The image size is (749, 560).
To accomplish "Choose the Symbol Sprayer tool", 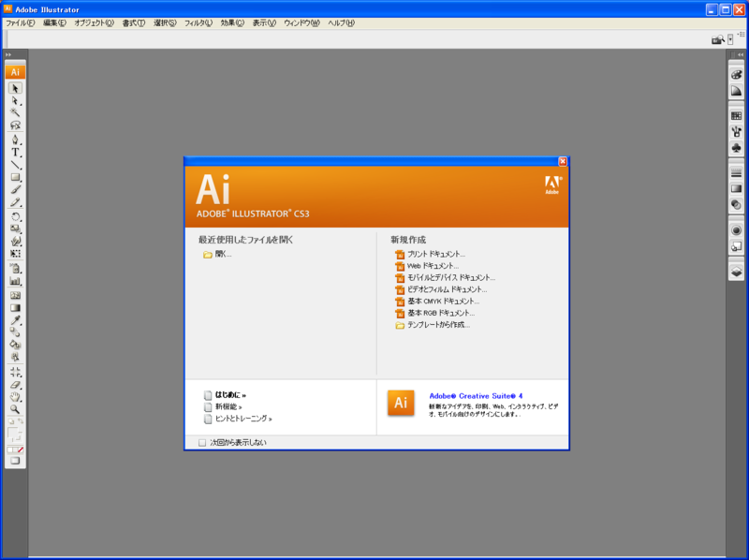I will 15,269.
